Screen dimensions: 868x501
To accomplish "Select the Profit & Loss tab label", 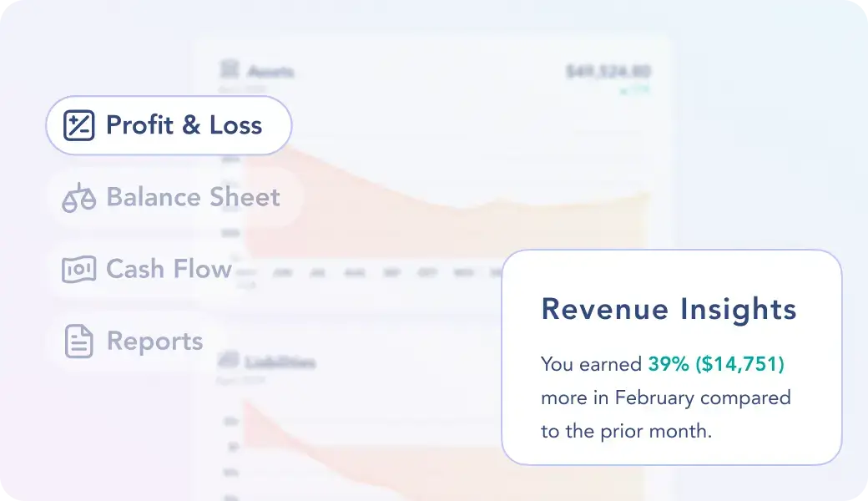I will tap(184, 125).
